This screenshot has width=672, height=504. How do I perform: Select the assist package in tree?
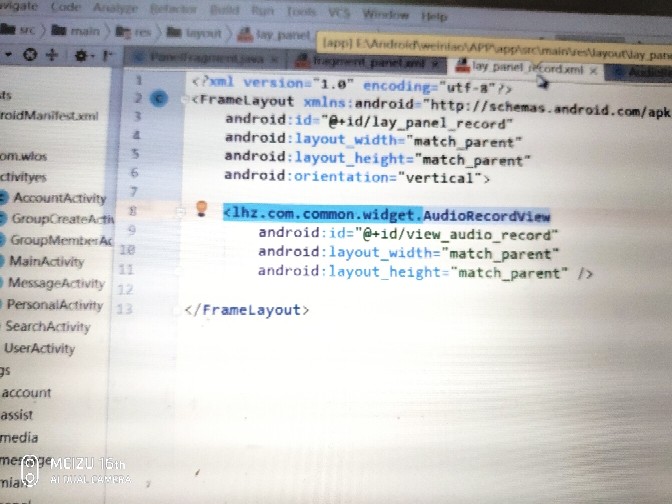(16, 415)
